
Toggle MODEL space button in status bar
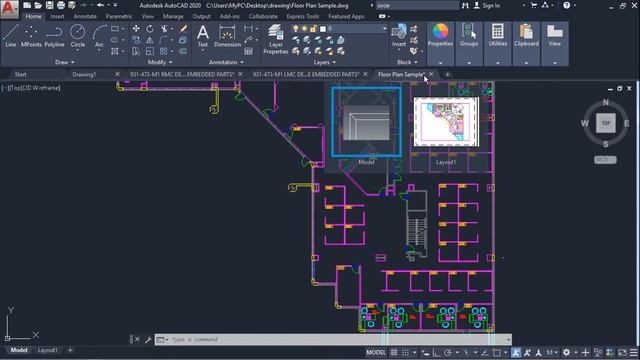376,352
